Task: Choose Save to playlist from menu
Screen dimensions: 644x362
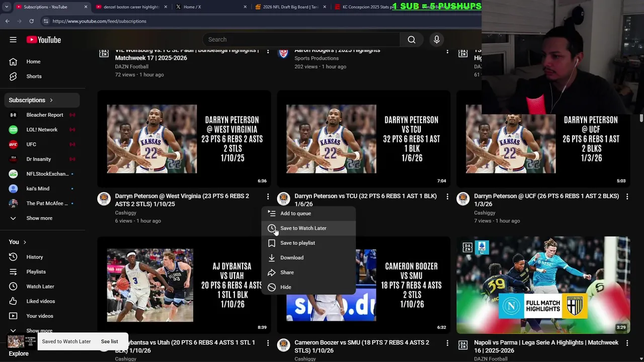Action: click(308, 243)
